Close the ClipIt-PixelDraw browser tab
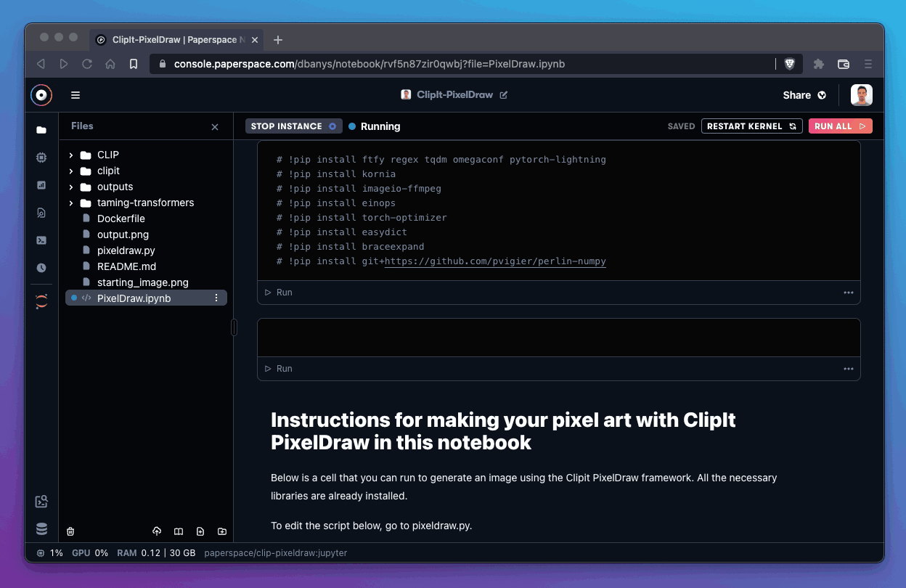Image resolution: width=906 pixels, height=588 pixels. (254, 40)
